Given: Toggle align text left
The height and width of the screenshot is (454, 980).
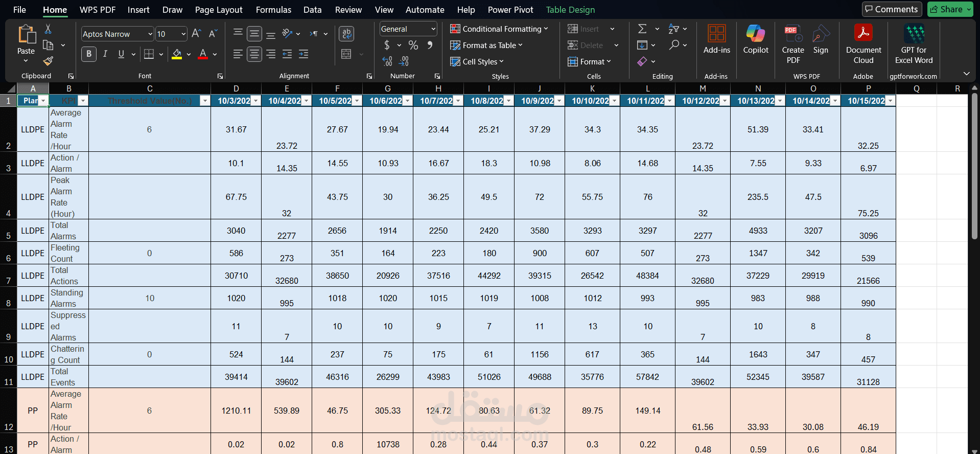Looking at the screenshot, I should click(x=238, y=54).
